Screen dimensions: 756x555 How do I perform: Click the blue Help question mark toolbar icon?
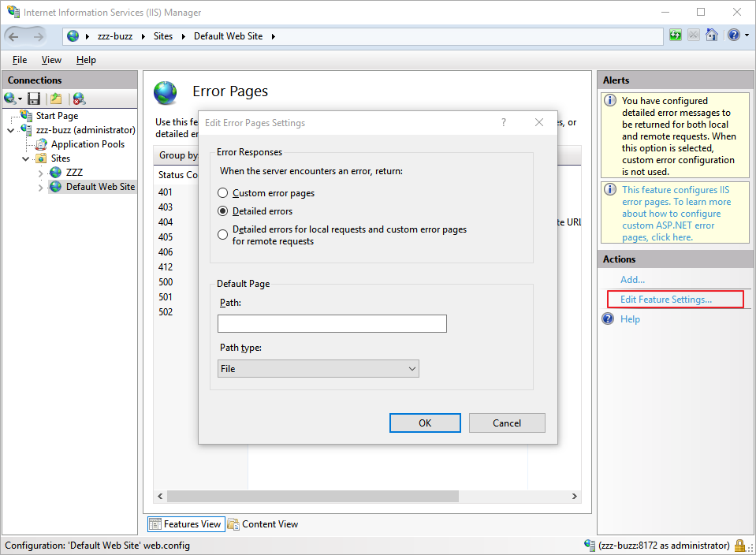(x=733, y=35)
